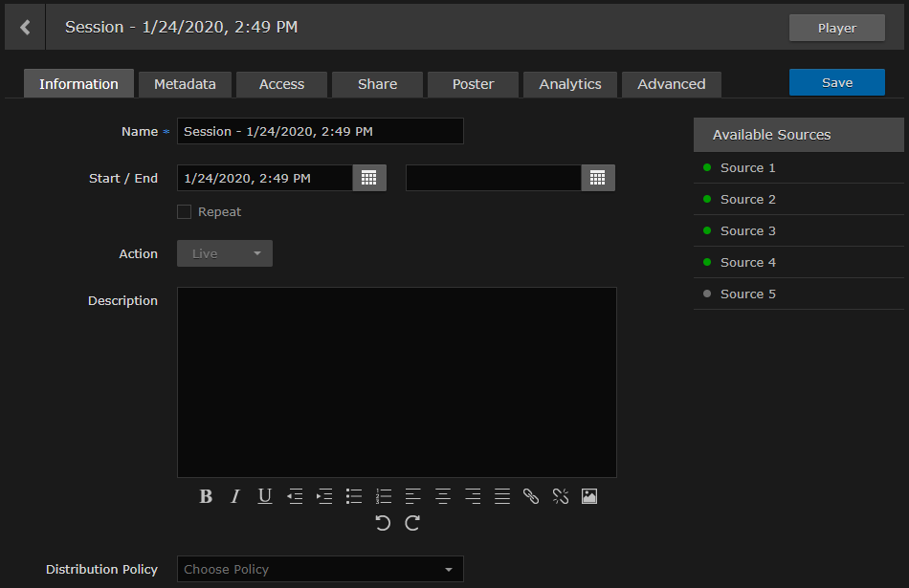The height and width of the screenshot is (588, 909).
Task: Open the Player button
Action: pos(836,28)
